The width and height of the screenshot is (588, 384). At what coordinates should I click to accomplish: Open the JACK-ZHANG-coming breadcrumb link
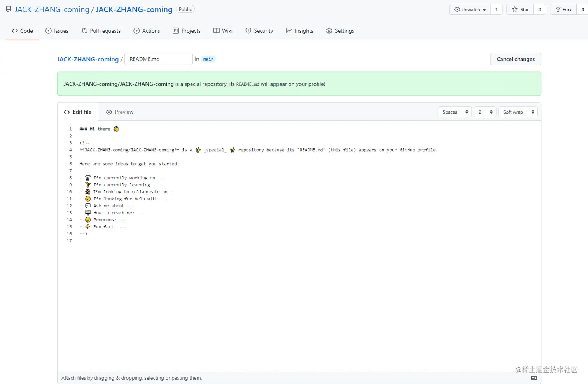pyautogui.click(x=88, y=59)
